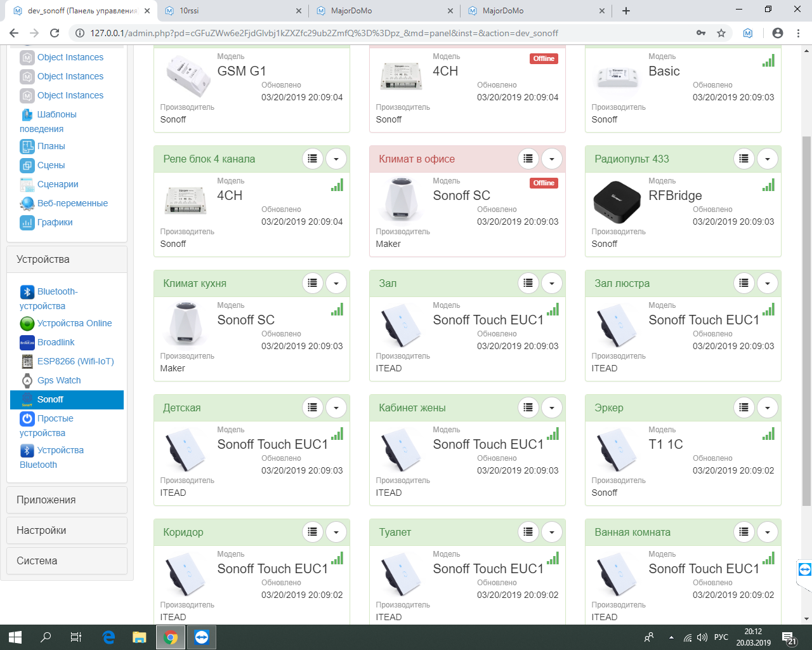This screenshot has width=812, height=650.
Task: Open the Bluetooth devices sidebar icon
Action: click(27, 292)
